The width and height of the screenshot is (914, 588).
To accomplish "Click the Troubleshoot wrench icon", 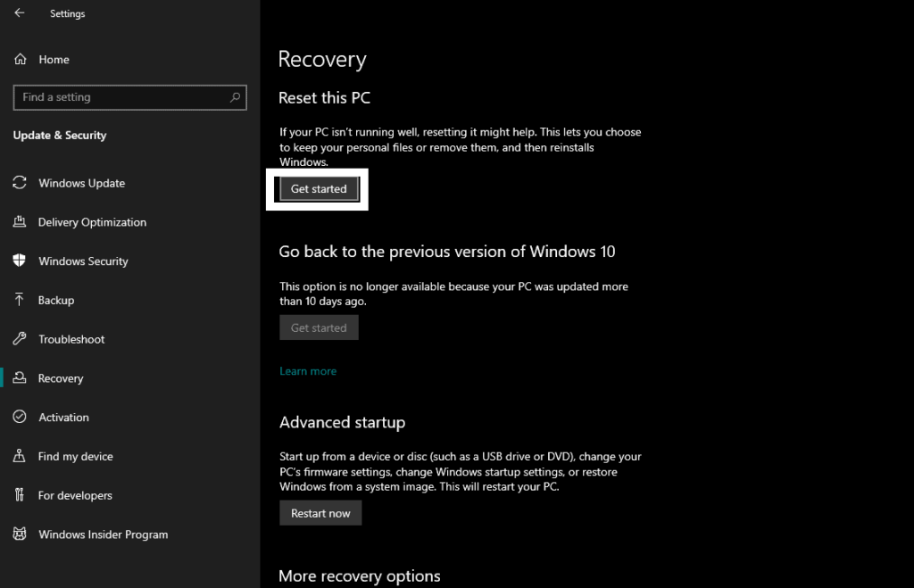I will 20,338.
